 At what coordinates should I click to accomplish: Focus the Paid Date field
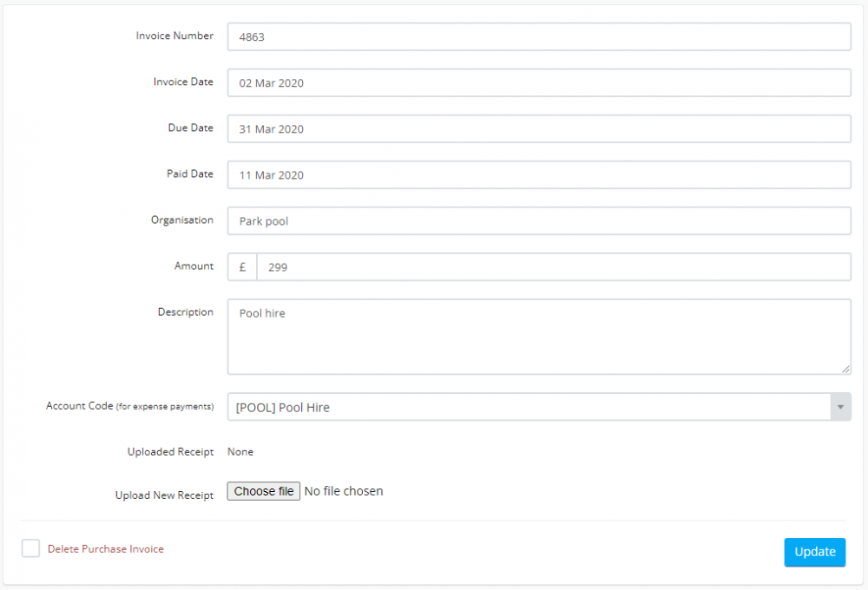538,174
